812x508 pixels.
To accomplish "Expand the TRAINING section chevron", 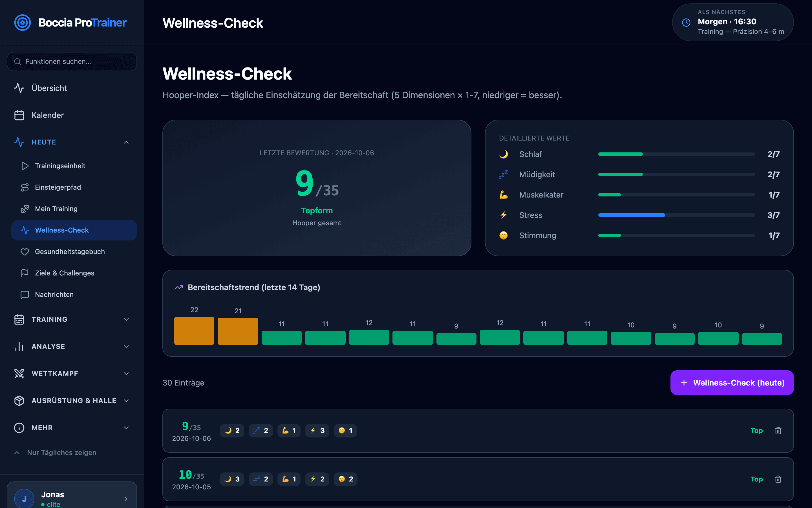I will [x=126, y=319].
